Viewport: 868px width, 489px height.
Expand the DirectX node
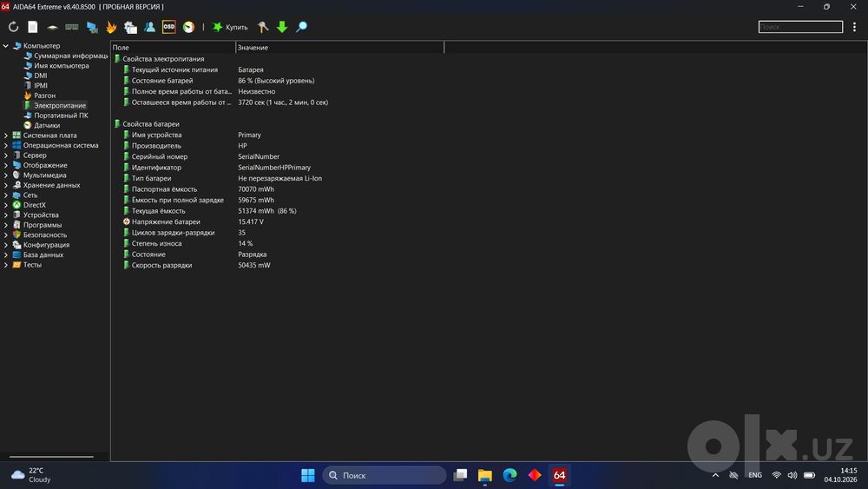(x=6, y=206)
